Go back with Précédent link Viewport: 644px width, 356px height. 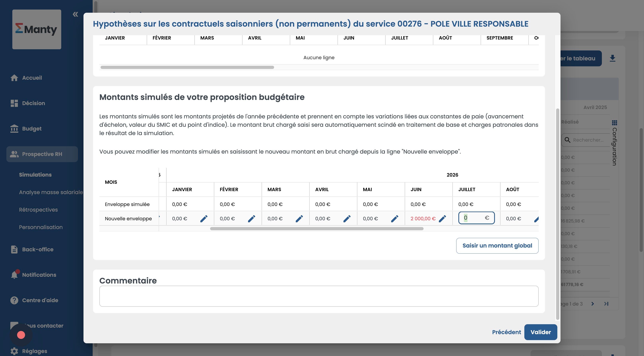point(506,332)
